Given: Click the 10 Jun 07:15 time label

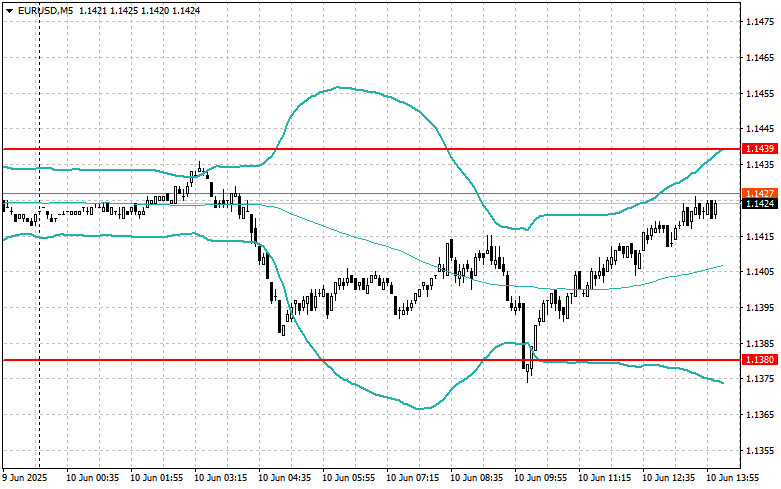Looking at the screenshot, I should click(412, 478).
